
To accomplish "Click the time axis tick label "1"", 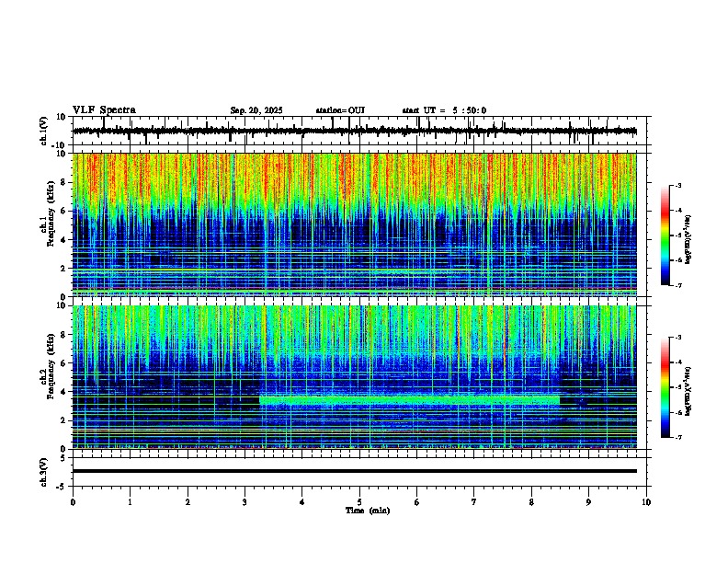I will point(130,502).
